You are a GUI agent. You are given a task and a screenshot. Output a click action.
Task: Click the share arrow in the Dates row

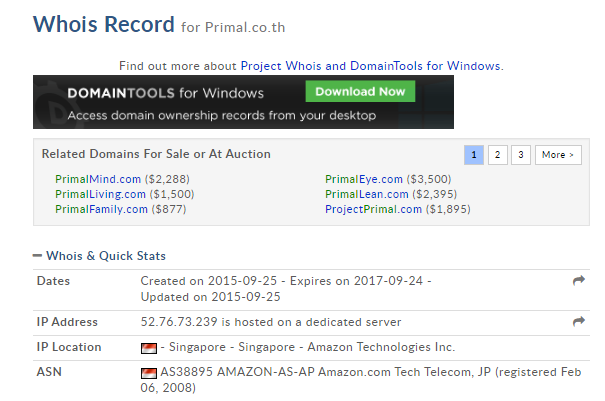point(579,281)
